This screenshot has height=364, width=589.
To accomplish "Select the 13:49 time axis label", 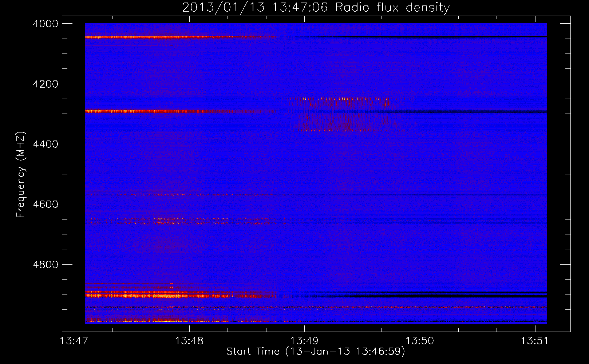I will [x=305, y=341].
